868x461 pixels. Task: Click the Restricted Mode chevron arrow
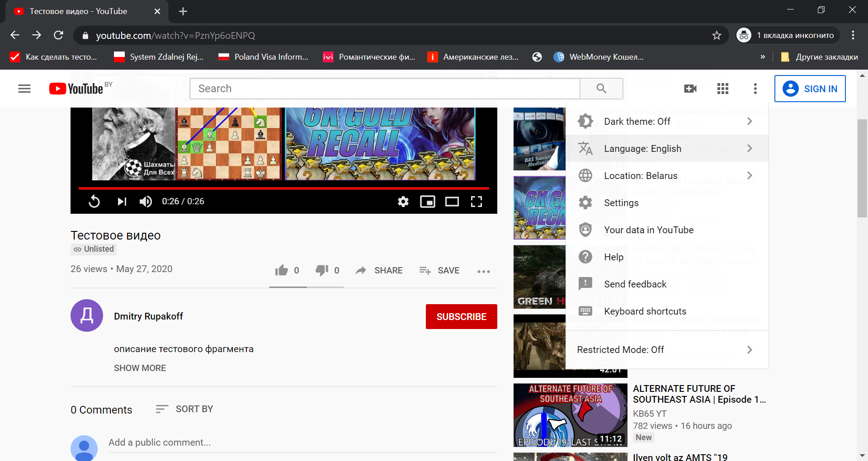(x=750, y=350)
